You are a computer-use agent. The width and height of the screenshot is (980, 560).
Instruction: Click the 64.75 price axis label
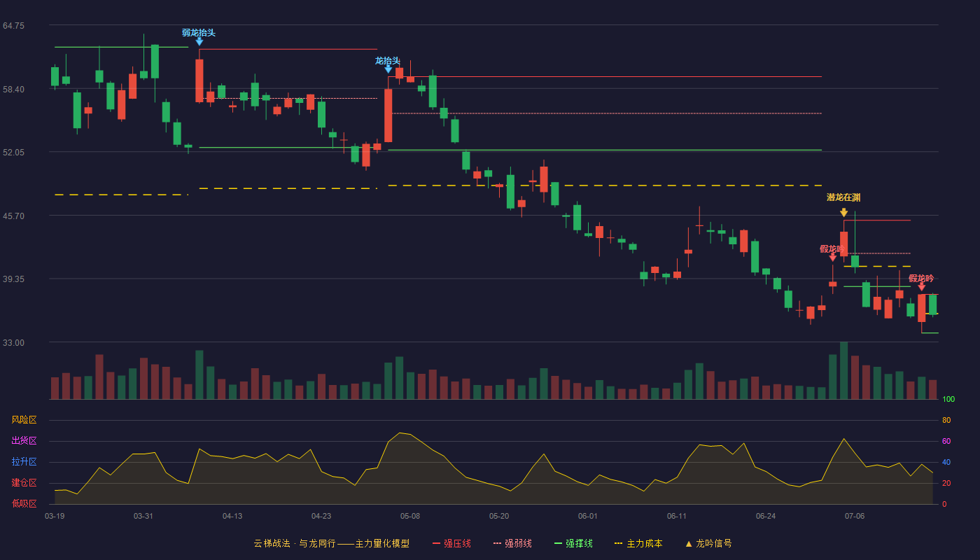[13, 26]
